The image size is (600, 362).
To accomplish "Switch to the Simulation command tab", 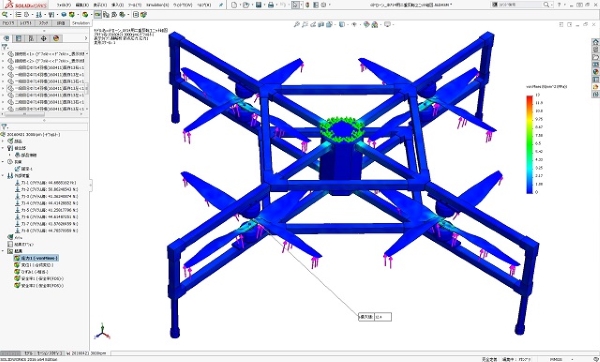I will tap(81, 23).
